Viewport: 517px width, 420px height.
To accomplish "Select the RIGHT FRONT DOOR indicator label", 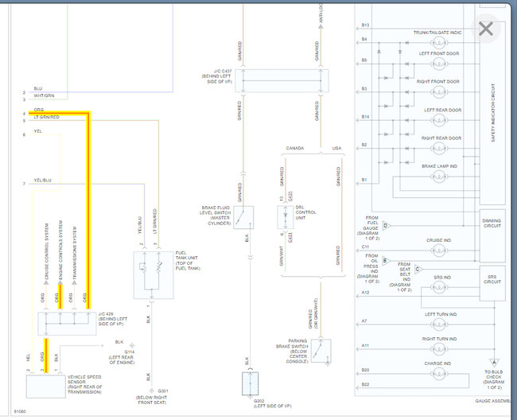I will click(x=438, y=81).
